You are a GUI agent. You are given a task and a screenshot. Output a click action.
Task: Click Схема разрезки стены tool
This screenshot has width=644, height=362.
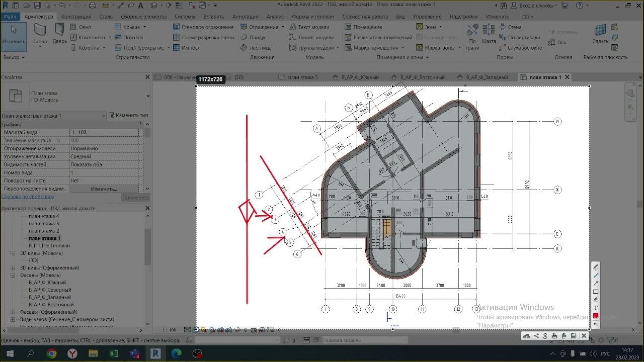click(x=203, y=37)
